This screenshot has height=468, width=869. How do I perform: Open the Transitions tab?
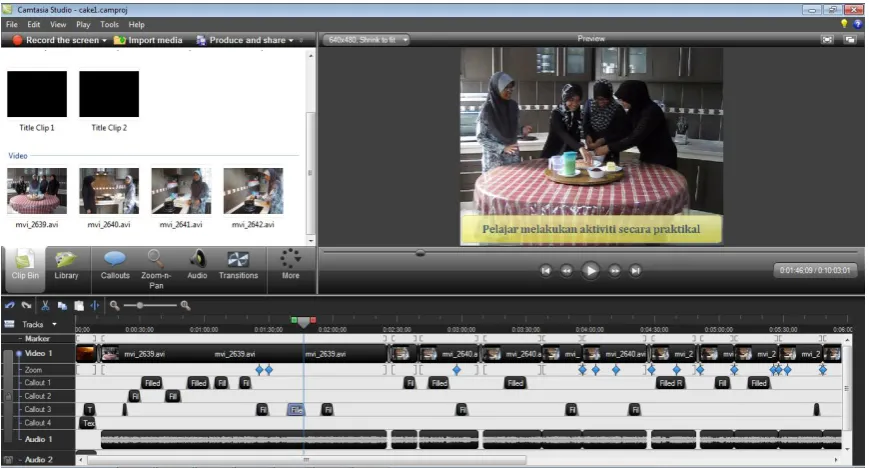[x=238, y=265]
